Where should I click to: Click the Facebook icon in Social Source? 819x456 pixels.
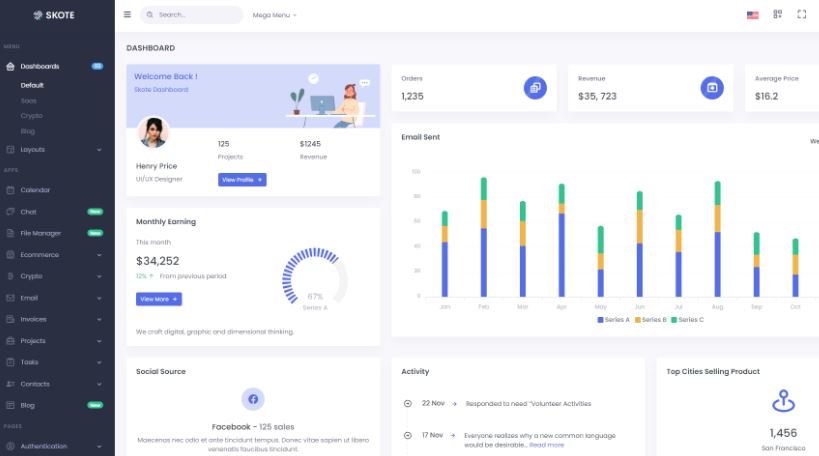coord(253,399)
